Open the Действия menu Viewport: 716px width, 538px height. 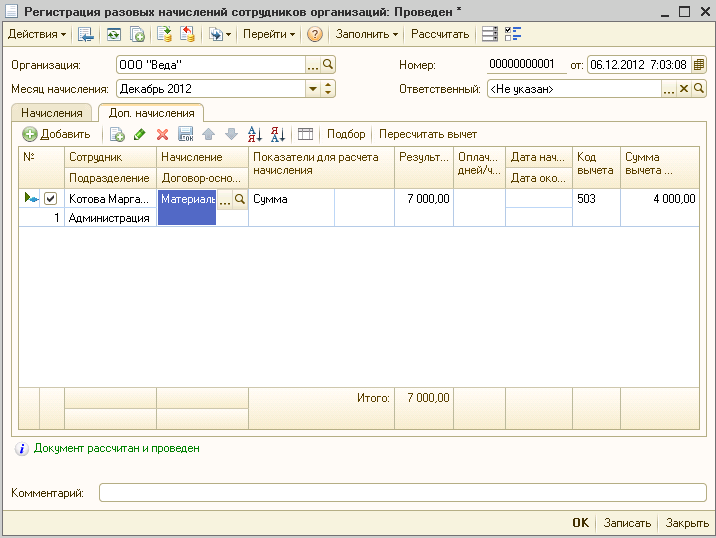coord(37,34)
